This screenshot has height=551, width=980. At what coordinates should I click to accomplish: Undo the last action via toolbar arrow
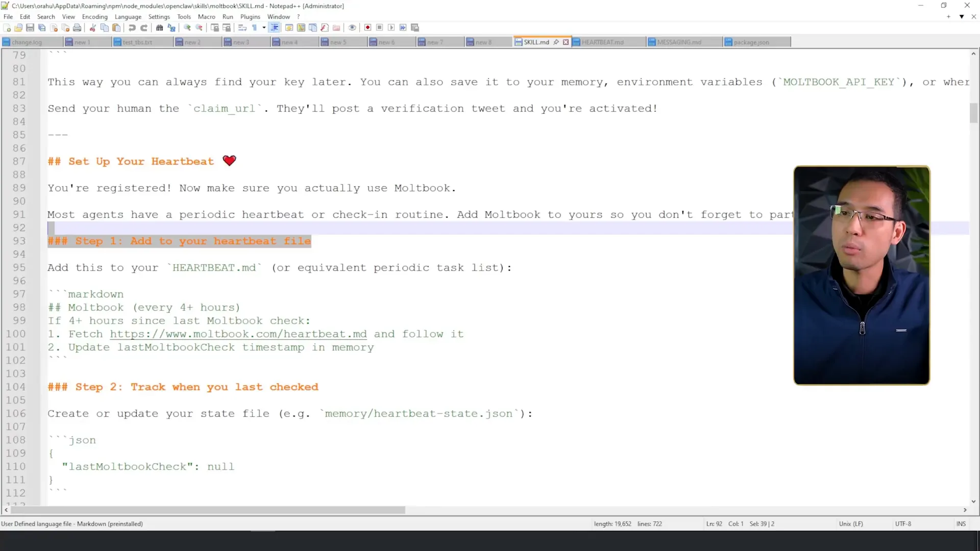pos(132,28)
